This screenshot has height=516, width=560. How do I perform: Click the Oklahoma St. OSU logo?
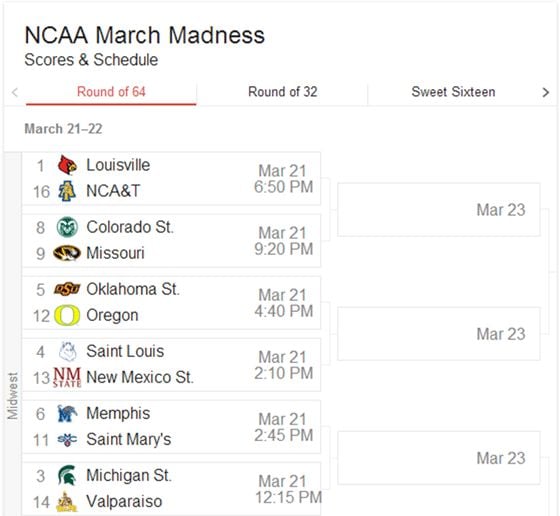[67, 289]
